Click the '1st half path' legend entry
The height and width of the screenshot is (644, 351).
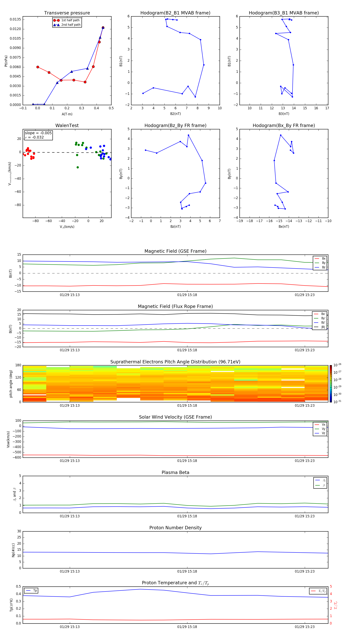[67, 20]
